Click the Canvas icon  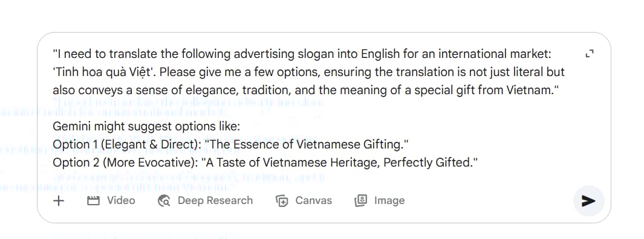click(x=282, y=200)
